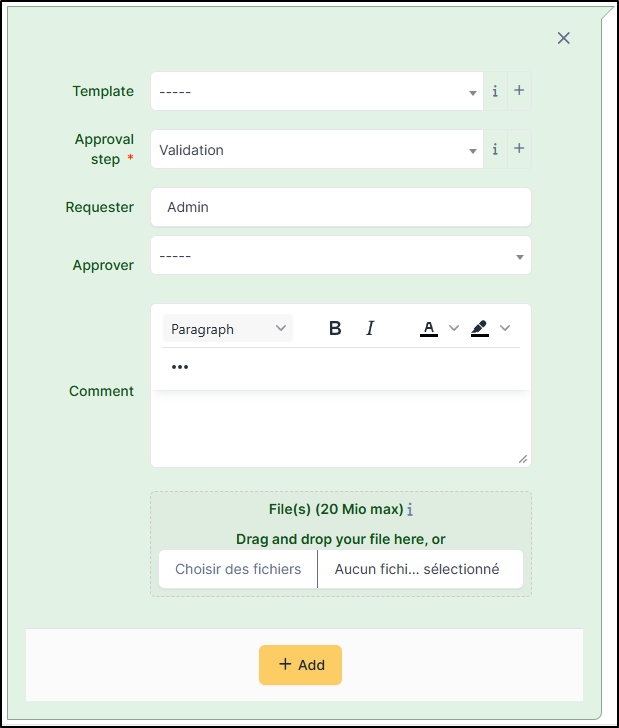Viewport: 619px width, 728px height.
Task: Open the Approver dropdown
Action: (x=340, y=256)
